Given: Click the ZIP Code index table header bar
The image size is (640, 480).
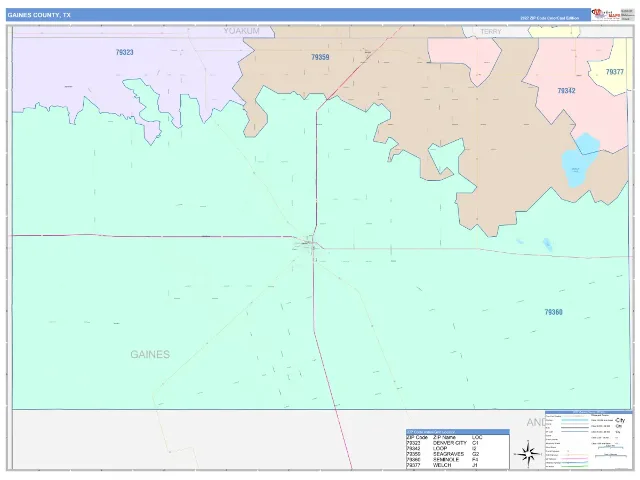Looking at the screenshot, I should click(458, 432).
